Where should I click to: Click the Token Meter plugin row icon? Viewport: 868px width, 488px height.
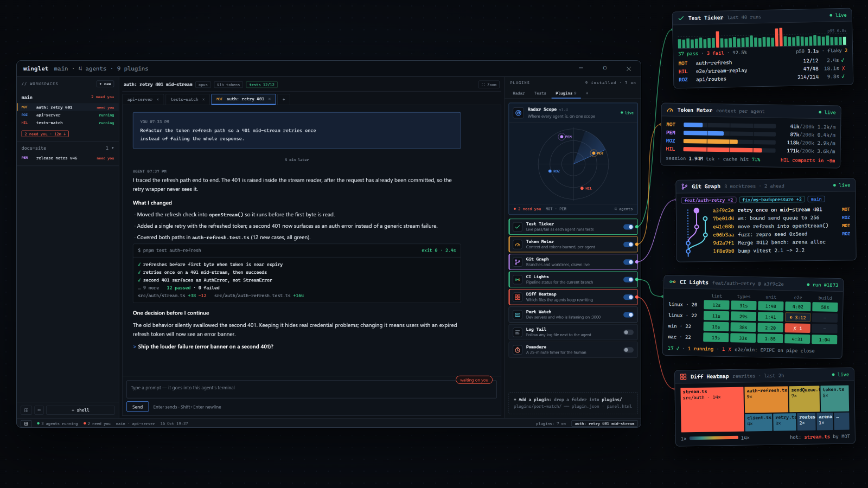click(x=518, y=245)
